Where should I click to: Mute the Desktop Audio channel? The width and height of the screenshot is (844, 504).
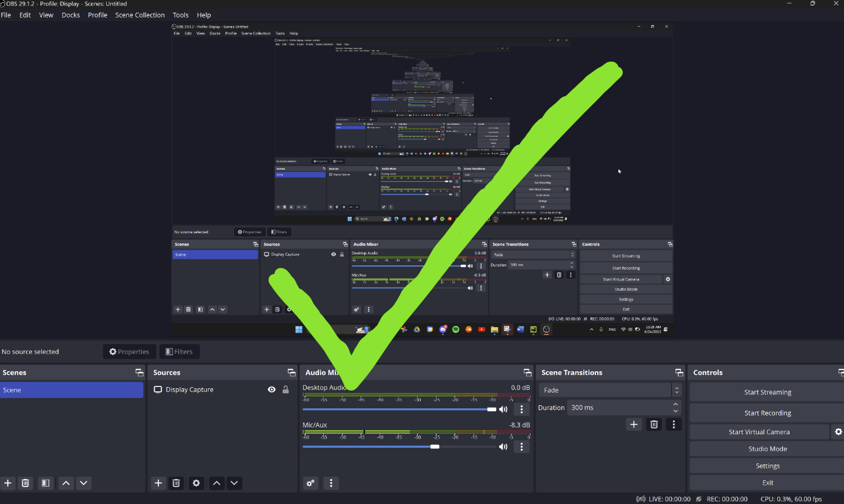tap(503, 409)
